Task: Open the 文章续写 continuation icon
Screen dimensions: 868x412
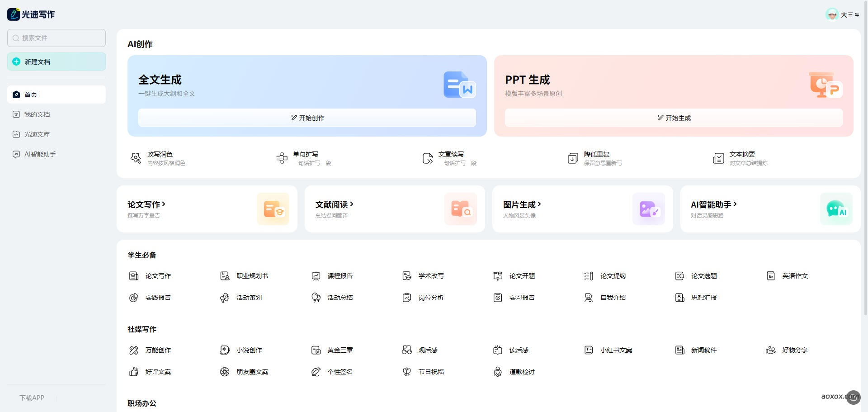Action: (427, 158)
